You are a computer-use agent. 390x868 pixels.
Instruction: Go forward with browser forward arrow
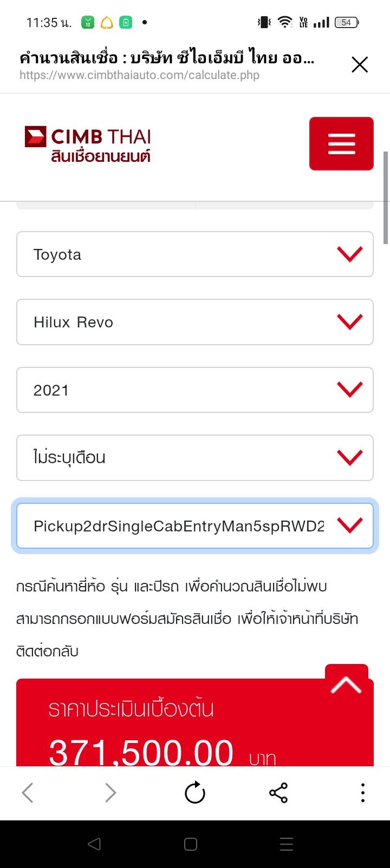pyautogui.click(x=110, y=793)
